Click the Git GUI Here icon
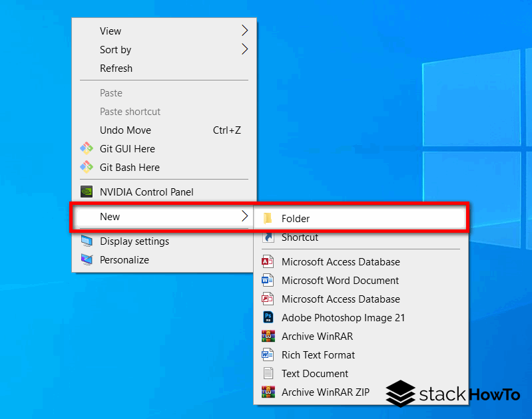Screen dimensions: 532x419 click(87, 148)
